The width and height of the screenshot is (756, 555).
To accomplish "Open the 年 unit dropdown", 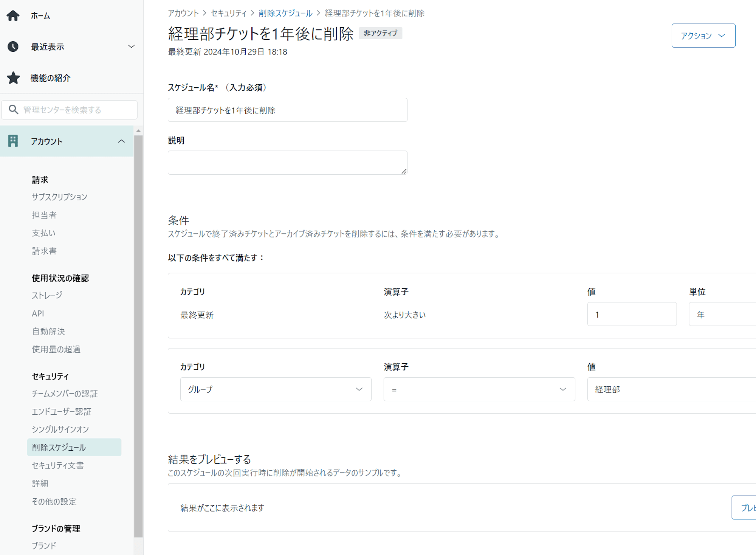I will 722,314.
